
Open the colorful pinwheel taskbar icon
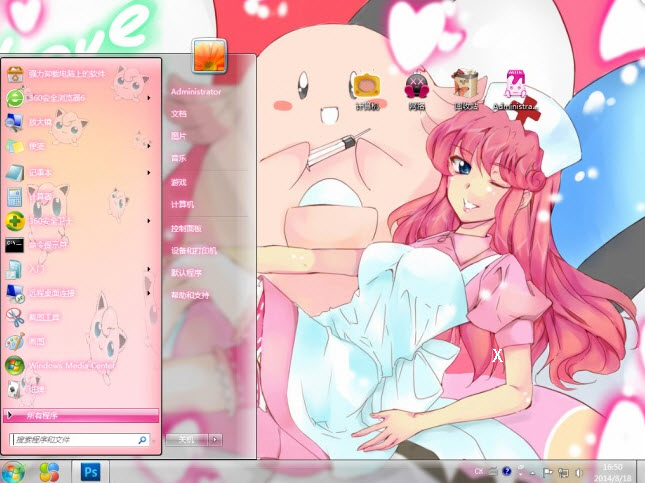coord(49,471)
